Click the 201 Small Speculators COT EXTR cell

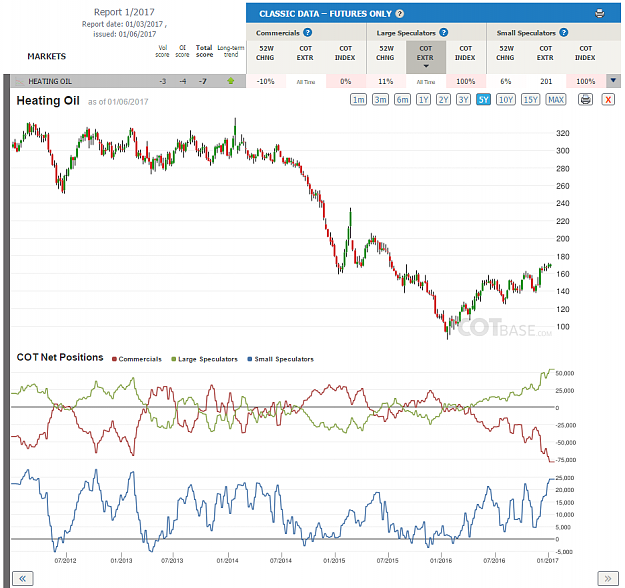click(546, 81)
